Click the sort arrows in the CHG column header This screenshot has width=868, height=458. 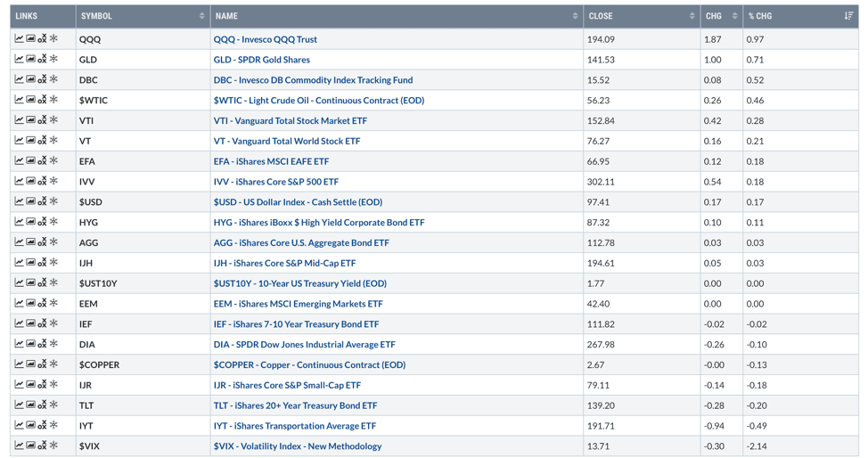(734, 16)
